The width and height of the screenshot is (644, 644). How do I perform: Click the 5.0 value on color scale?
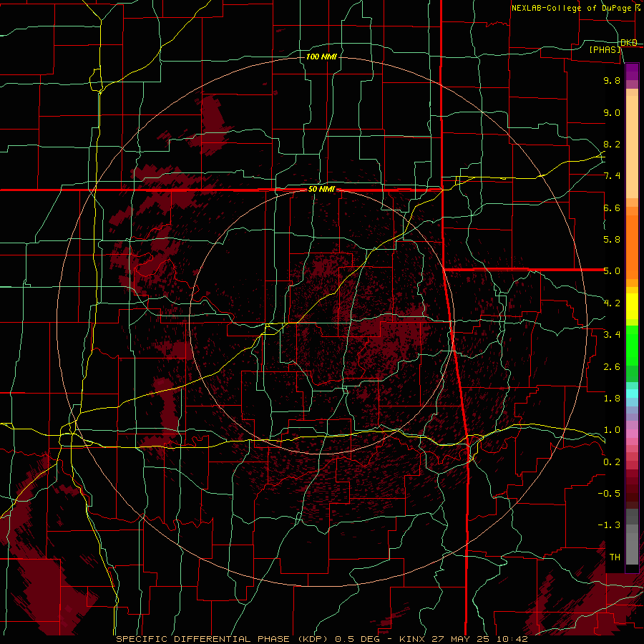[612, 271]
